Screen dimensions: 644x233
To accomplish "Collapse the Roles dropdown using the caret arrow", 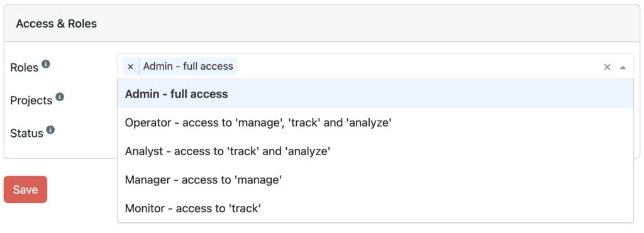I will point(623,67).
